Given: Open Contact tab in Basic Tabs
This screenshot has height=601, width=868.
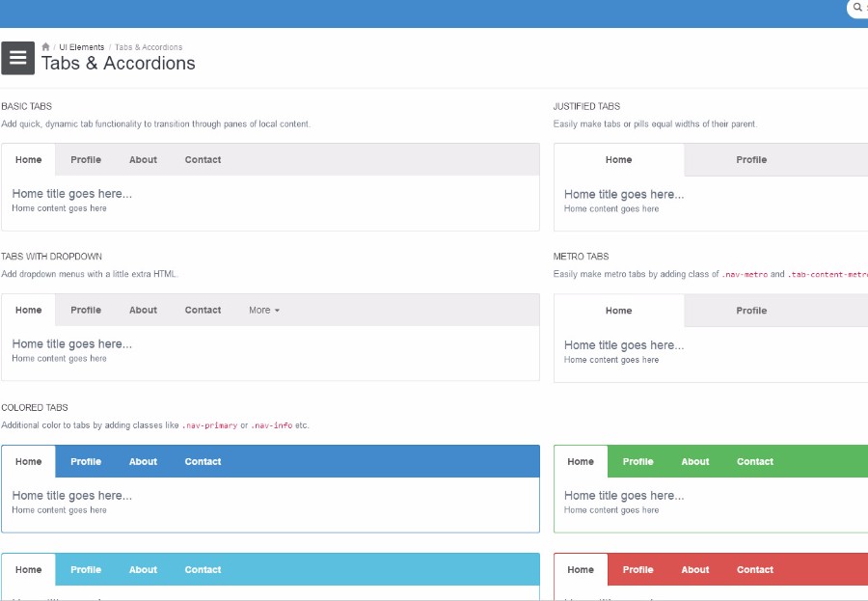Looking at the screenshot, I should click(x=203, y=160).
